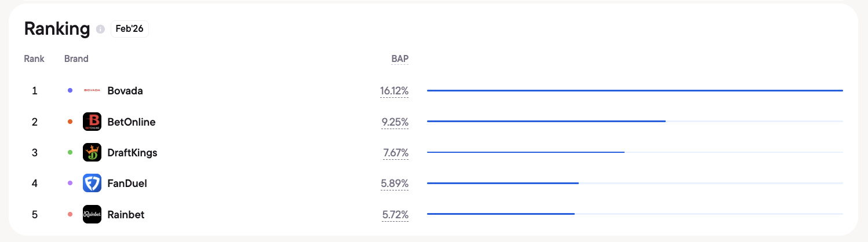Click the Rainbet logo icon
This screenshot has height=242, width=868.
(92, 214)
